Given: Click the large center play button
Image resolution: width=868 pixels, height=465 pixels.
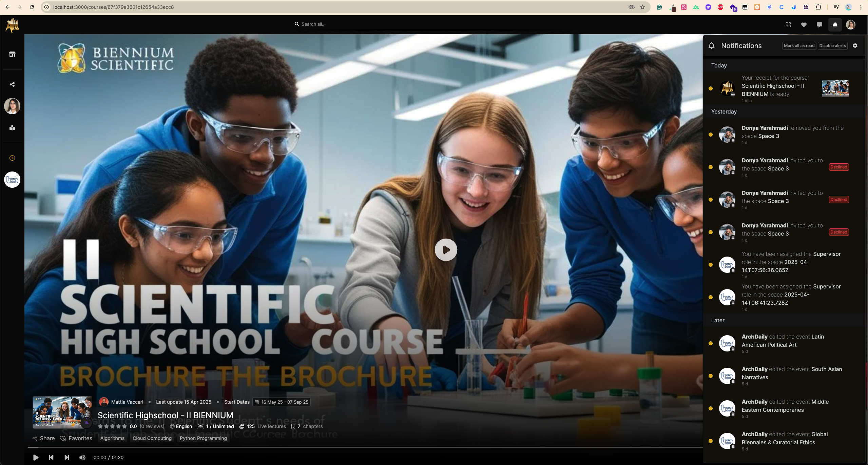Looking at the screenshot, I should click(446, 250).
